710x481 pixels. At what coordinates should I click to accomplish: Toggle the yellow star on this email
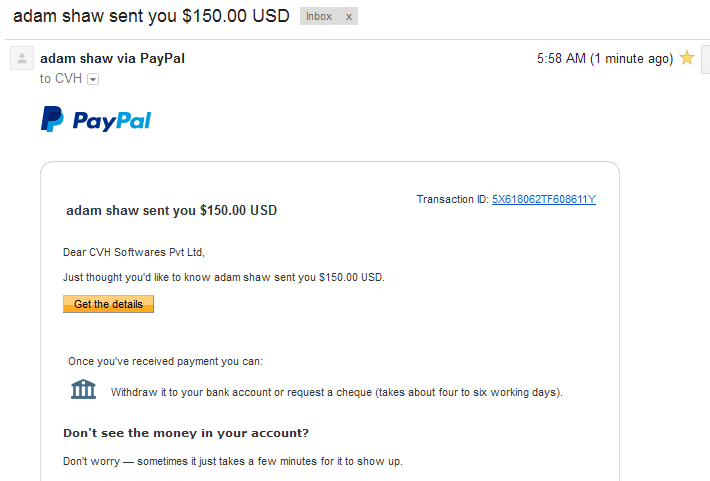[x=687, y=58]
